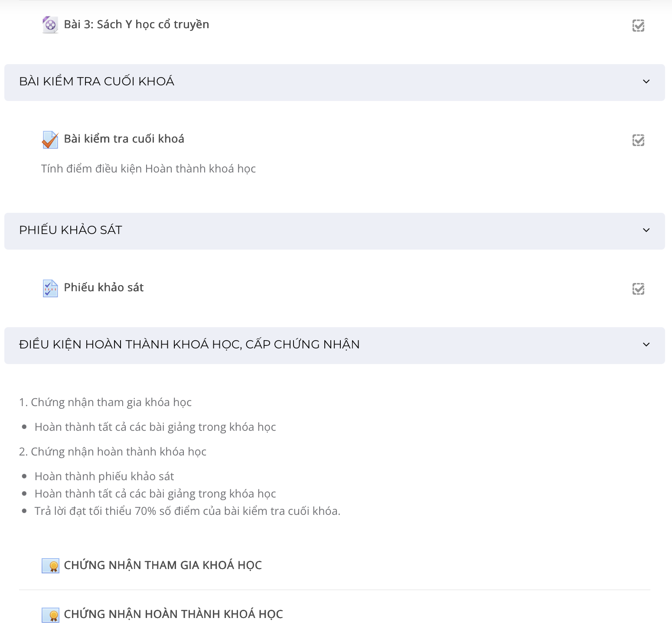
Task: Click certificate icon for CHỨNG NHẬN HOÀN THÀNH KHOÁ HỌC
Action: pyautogui.click(x=50, y=615)
